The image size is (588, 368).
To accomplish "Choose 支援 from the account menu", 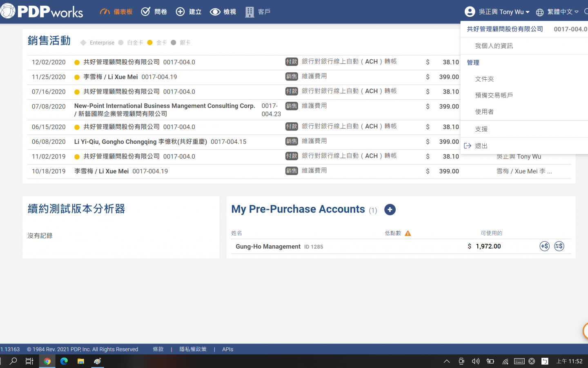I will [481, 129].
